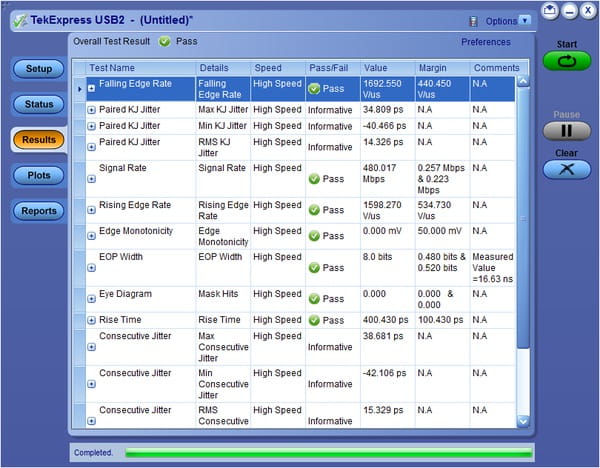Select the Results panel

pyautogui.click(x=39, y=140)
